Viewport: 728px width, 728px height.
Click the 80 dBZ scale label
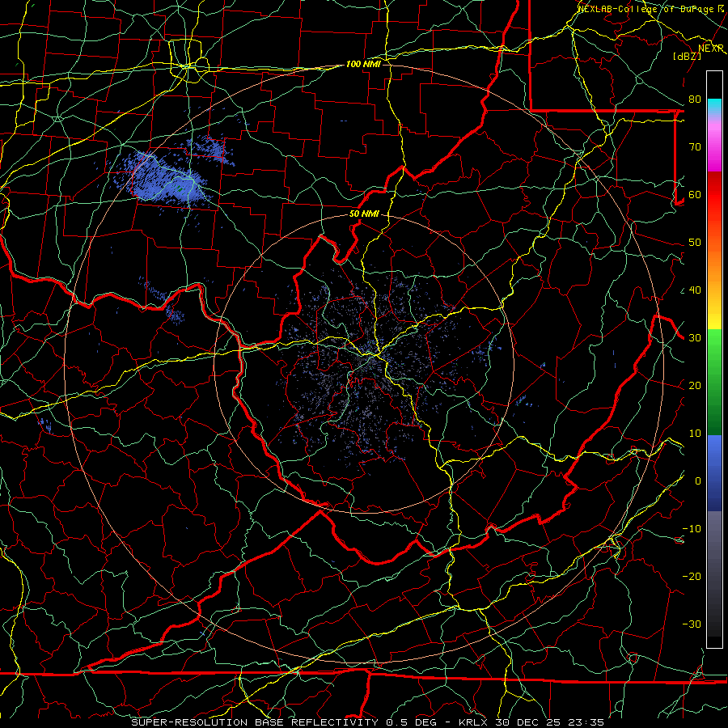click(695, 99)
